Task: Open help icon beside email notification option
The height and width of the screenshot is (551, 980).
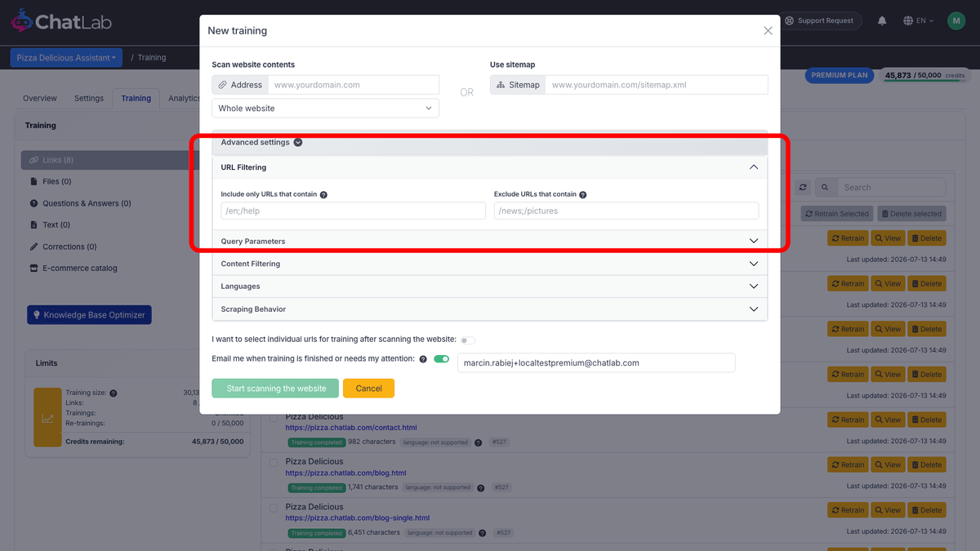Action: 422,359
